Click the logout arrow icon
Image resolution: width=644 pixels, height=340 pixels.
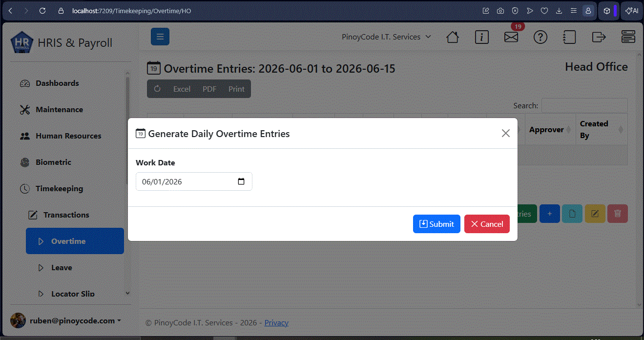click(599, 37)
